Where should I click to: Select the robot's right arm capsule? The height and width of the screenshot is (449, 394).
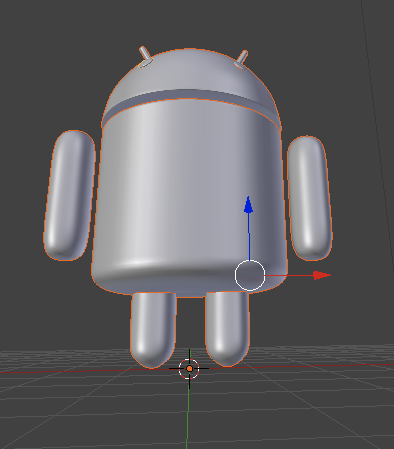[310, 198]
